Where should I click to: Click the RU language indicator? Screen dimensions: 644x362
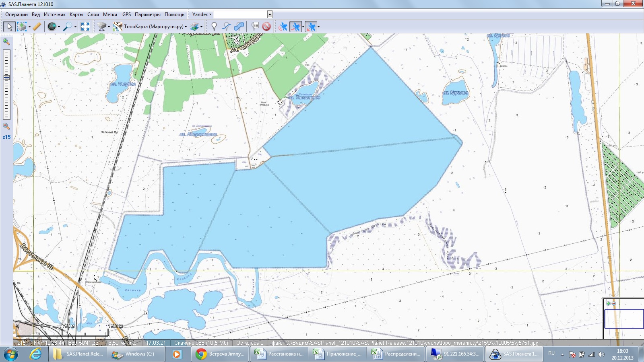[551, 353]
